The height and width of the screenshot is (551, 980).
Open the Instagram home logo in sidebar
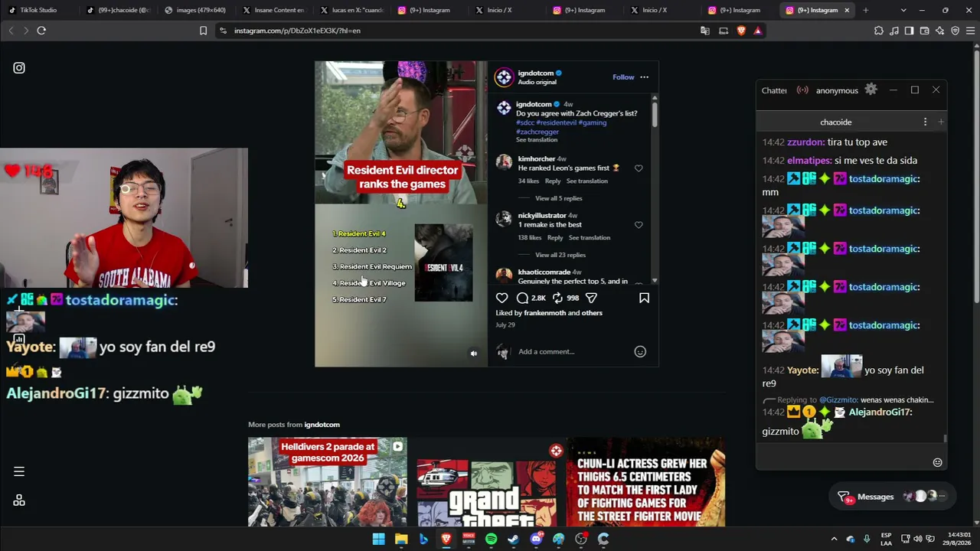click(x=19, y=68)
